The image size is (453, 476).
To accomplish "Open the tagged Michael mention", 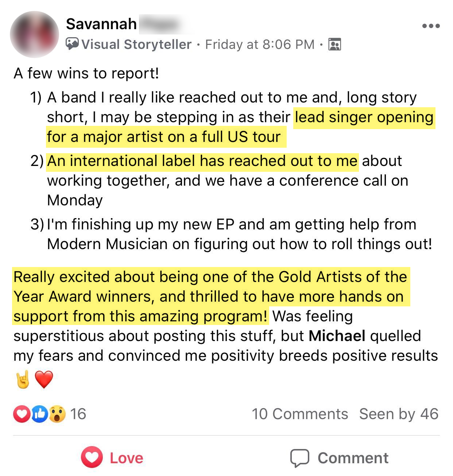I will coord(337,336).
